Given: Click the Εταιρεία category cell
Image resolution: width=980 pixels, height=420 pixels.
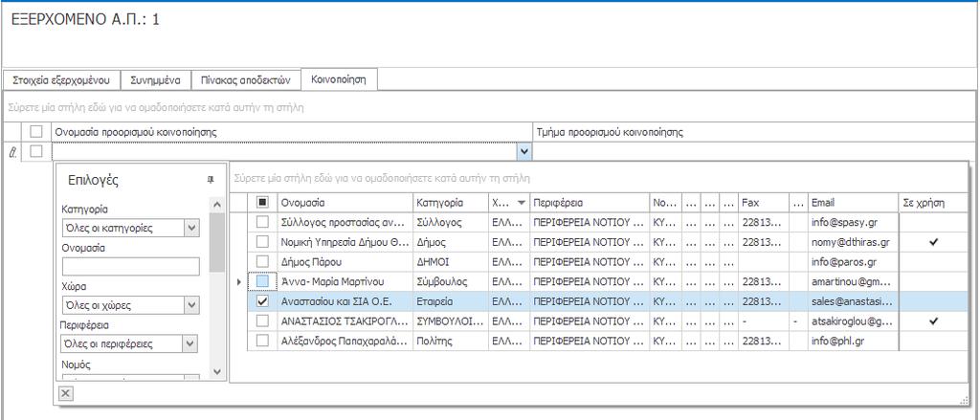Looking at the screenshot, I should click(x=450, y=301).
